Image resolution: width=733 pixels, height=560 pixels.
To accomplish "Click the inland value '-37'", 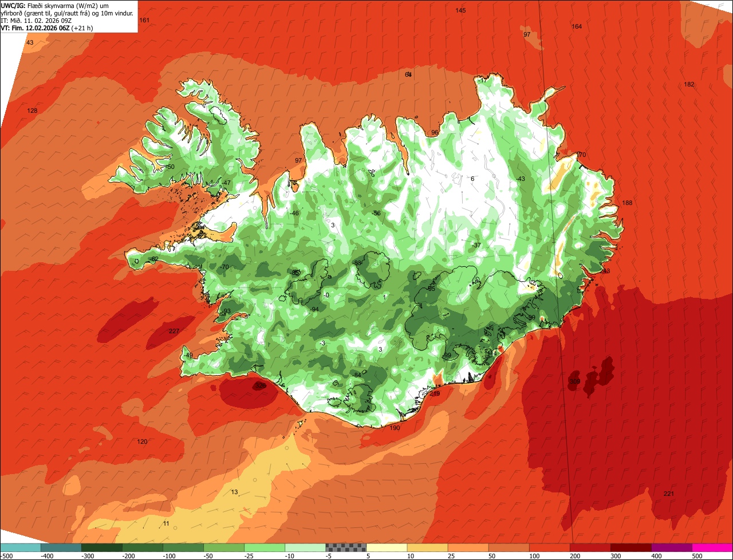I will (x=476, y=246).
